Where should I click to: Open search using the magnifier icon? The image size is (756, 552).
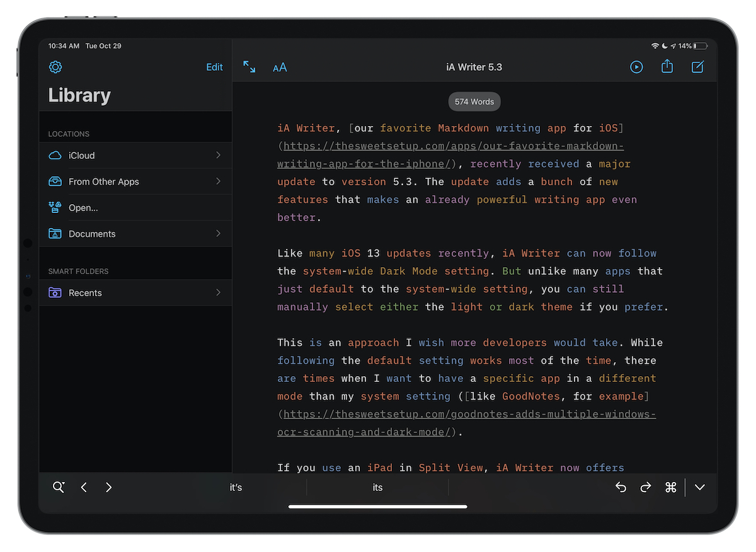(59, 487)
